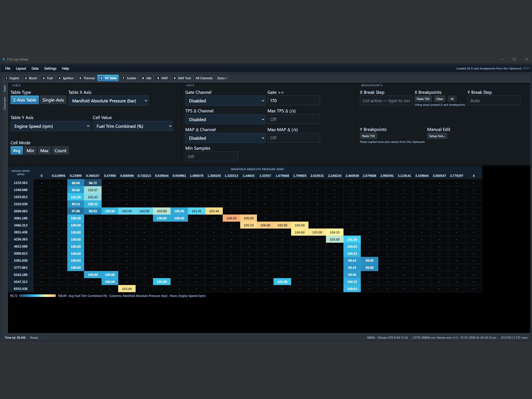Open the Gate Channel dropdown

click(x=225, y=101)
